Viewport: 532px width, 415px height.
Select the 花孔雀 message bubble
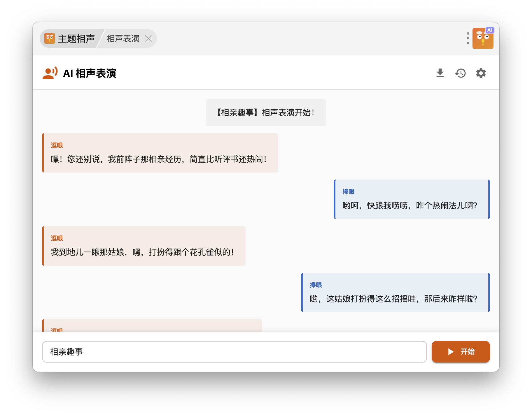tap(144, 246)
